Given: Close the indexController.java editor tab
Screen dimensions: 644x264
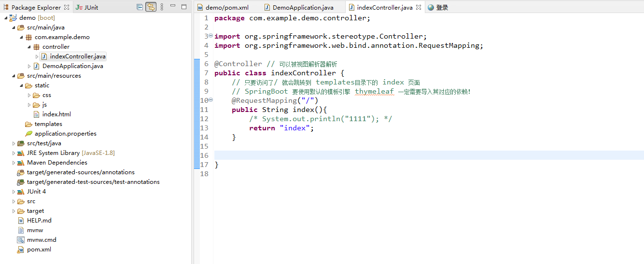Looking at the screenshot, I should click(x=419, y=7).
